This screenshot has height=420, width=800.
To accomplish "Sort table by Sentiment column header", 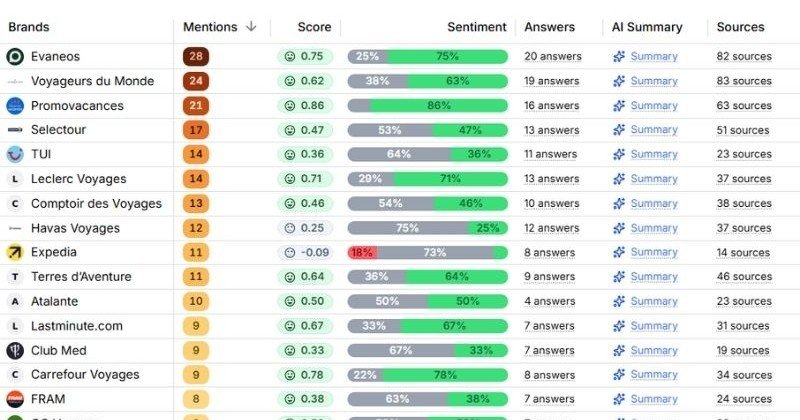I will click(476, 27).
